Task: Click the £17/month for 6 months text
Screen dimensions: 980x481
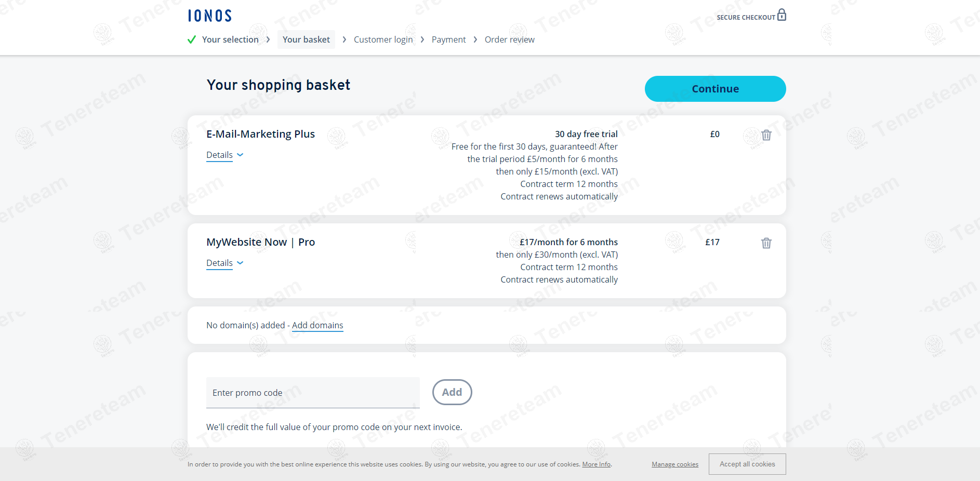Action: click(568, 242)
